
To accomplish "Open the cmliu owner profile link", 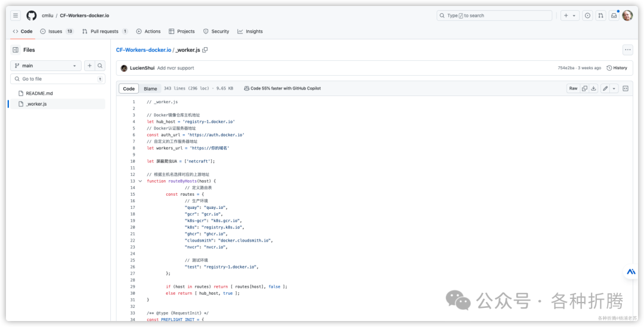I will coord(48,16).
